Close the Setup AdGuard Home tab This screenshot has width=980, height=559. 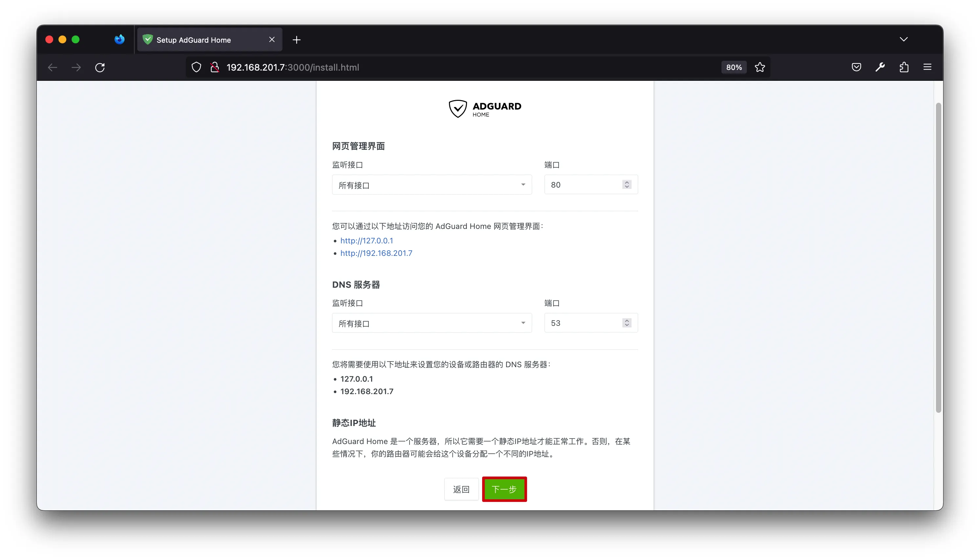coord(272,39)
